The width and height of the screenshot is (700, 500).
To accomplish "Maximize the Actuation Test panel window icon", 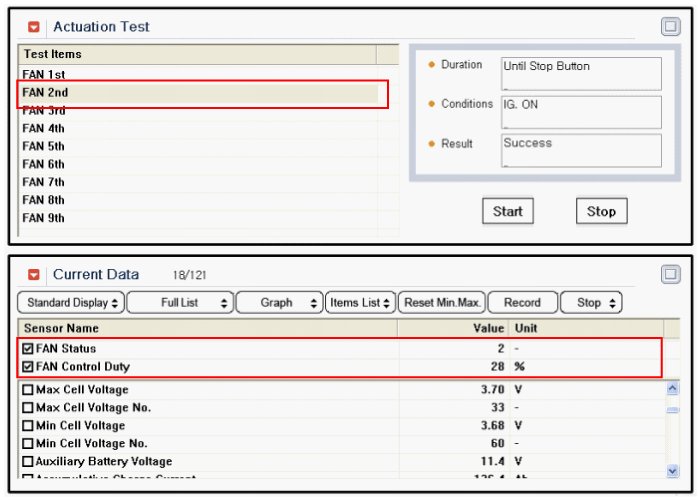I will pos(670,27).
